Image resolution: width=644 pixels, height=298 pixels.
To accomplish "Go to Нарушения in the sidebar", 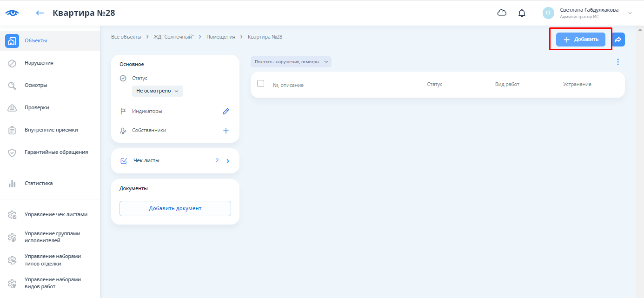I will tap(39, 63).
